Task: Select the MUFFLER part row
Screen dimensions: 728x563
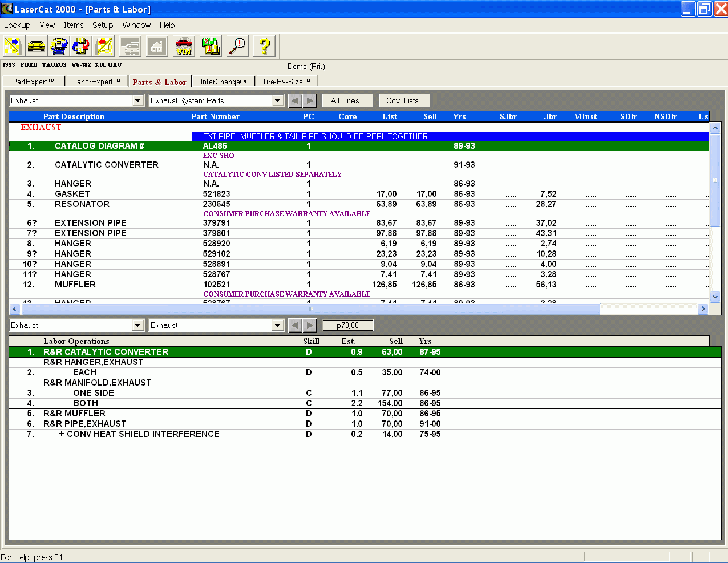Action: 359,285
